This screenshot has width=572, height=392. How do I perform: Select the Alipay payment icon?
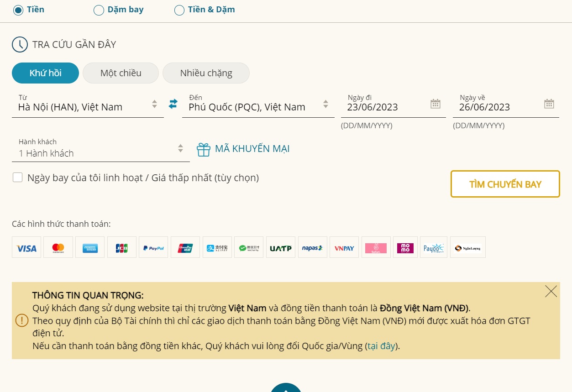coord(217,247)
